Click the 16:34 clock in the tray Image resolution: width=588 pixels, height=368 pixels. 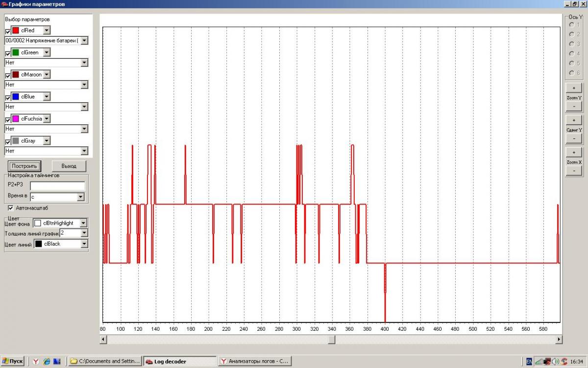576,362
